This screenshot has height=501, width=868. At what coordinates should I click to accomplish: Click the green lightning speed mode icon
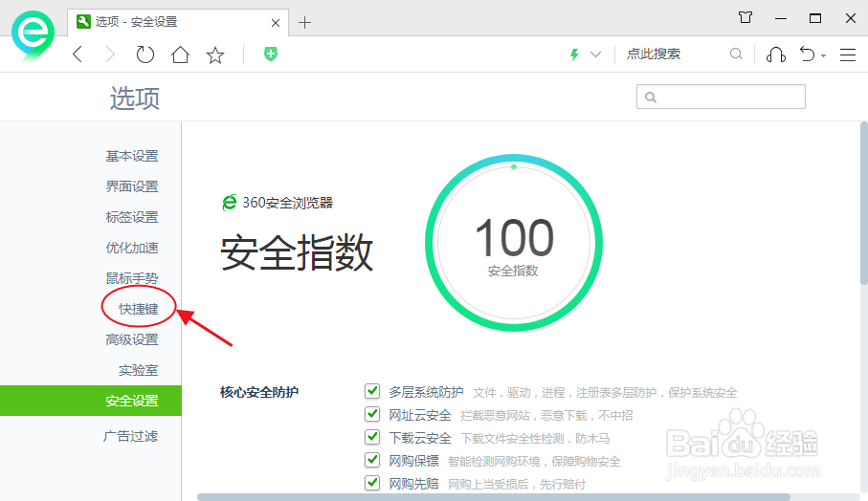(574, 54)
